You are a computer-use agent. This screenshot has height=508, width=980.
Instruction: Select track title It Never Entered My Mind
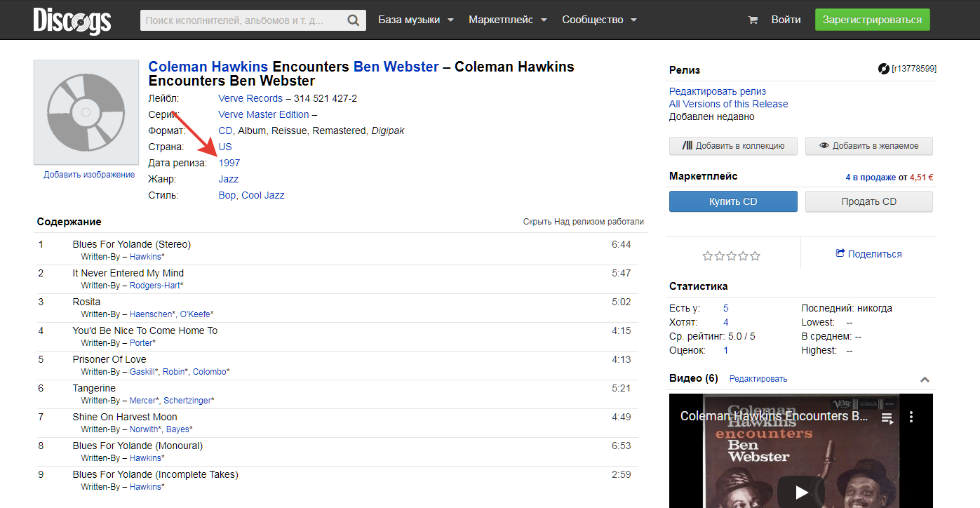coord(128,273)
